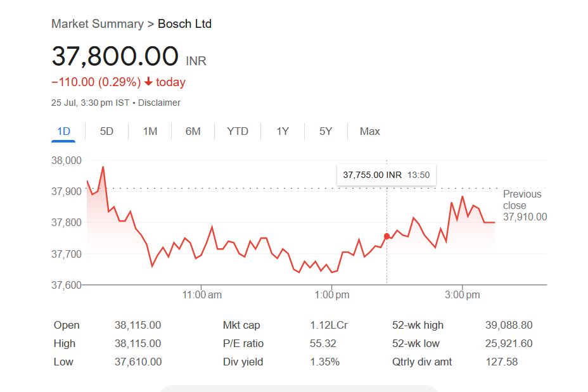Select the YTD range tab

pyautogui.click(x=238, y=132)
